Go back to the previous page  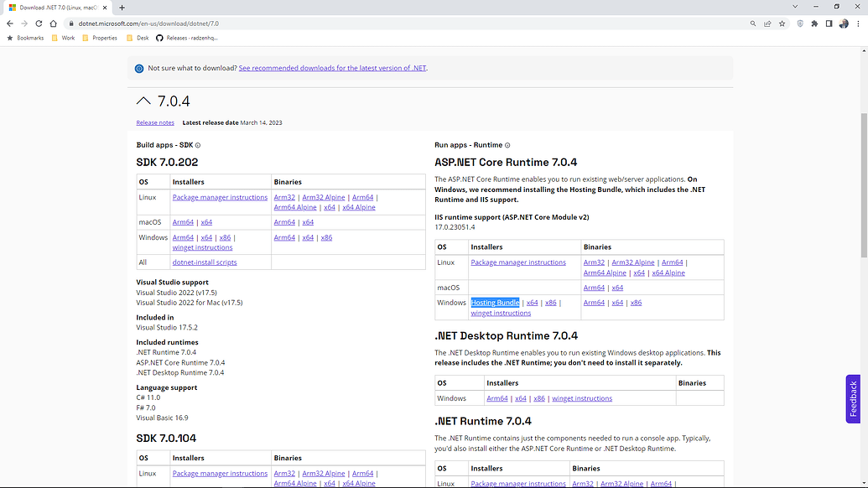(x=9, y=23)
